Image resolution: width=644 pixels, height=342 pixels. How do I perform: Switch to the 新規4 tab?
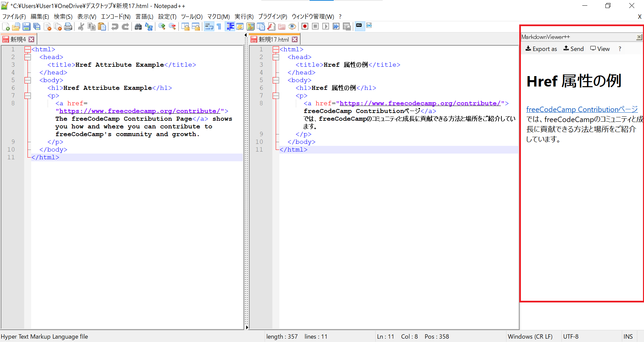point(18,40)
